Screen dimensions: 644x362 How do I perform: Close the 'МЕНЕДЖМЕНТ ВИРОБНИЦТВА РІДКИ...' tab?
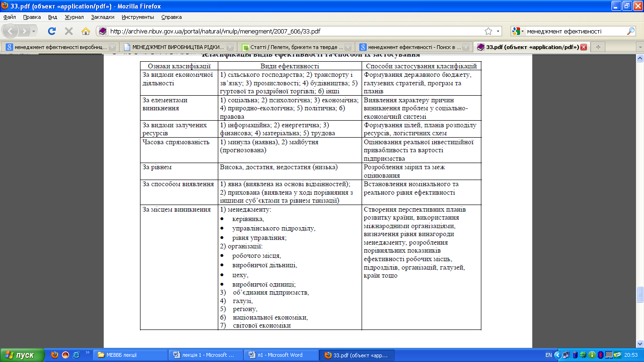(x=230, y=47)
